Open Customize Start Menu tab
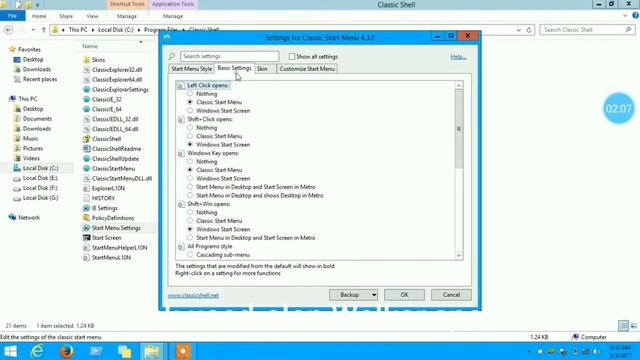Viewport: 640px width, 360px height. (307, 69)
